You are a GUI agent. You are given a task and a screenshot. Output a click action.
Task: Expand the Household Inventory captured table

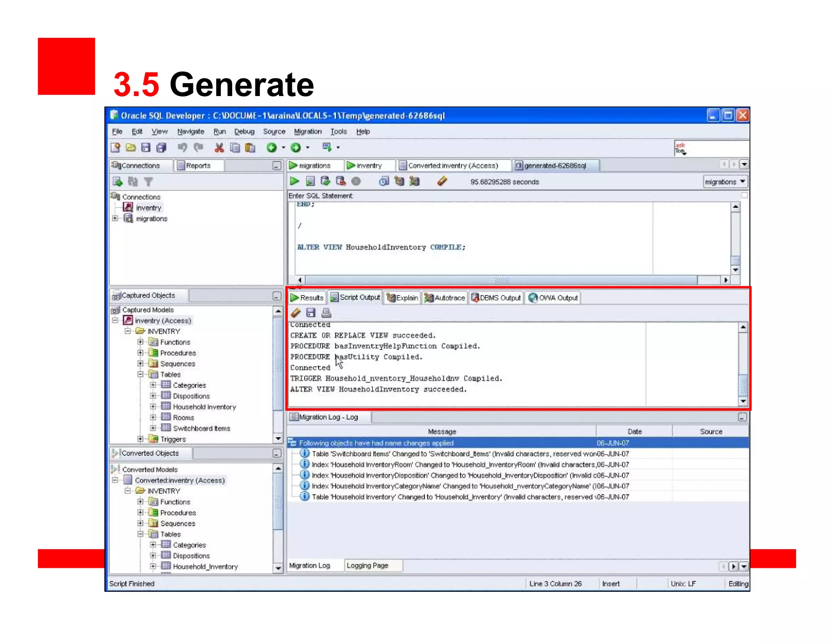coord(153,406)
